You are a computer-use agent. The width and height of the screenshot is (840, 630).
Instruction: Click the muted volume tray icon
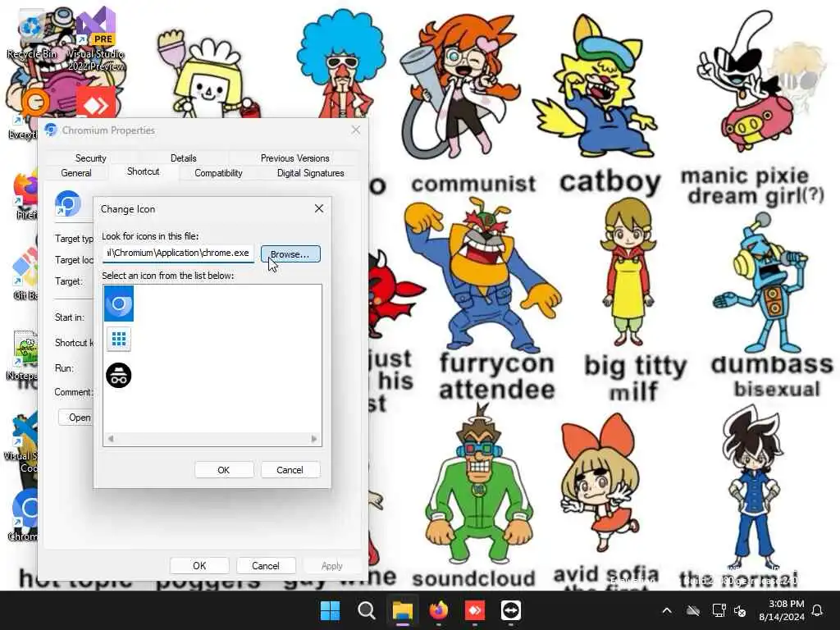click(x=741, y=610)
